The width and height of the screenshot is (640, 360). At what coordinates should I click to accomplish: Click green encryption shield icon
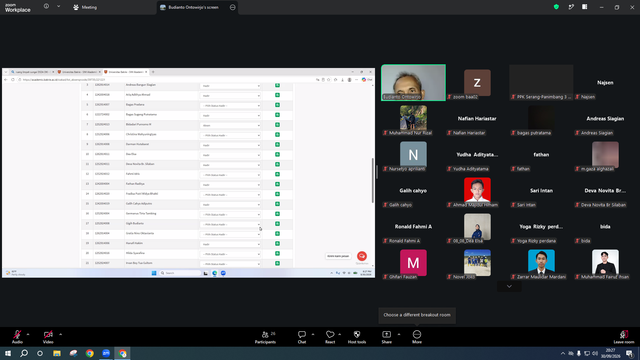(556, 7)
